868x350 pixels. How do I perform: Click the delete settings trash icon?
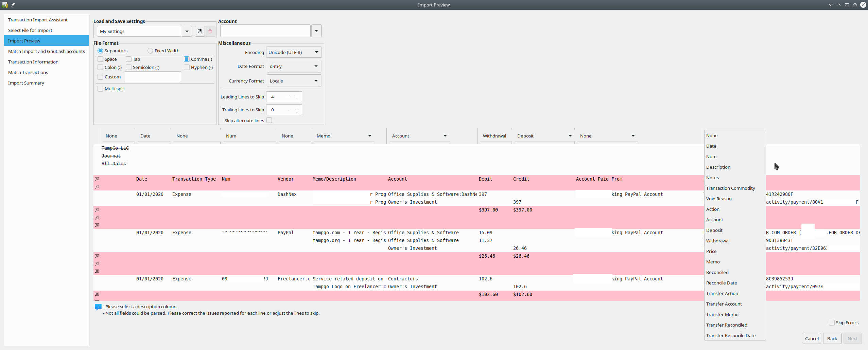click(x=210, y=31)
